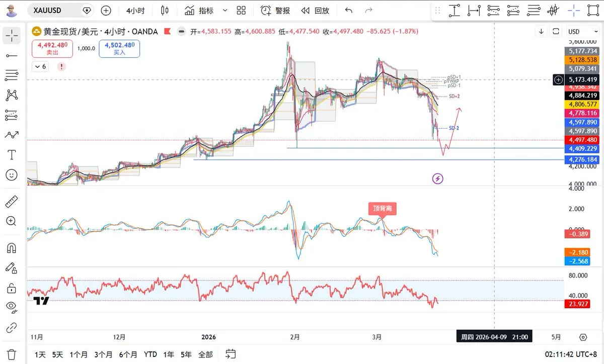Select the horizontal range tool in floating toolbar
Image resolution: width=604 pixels, height=364 pixels.
(x=474, y=10)
